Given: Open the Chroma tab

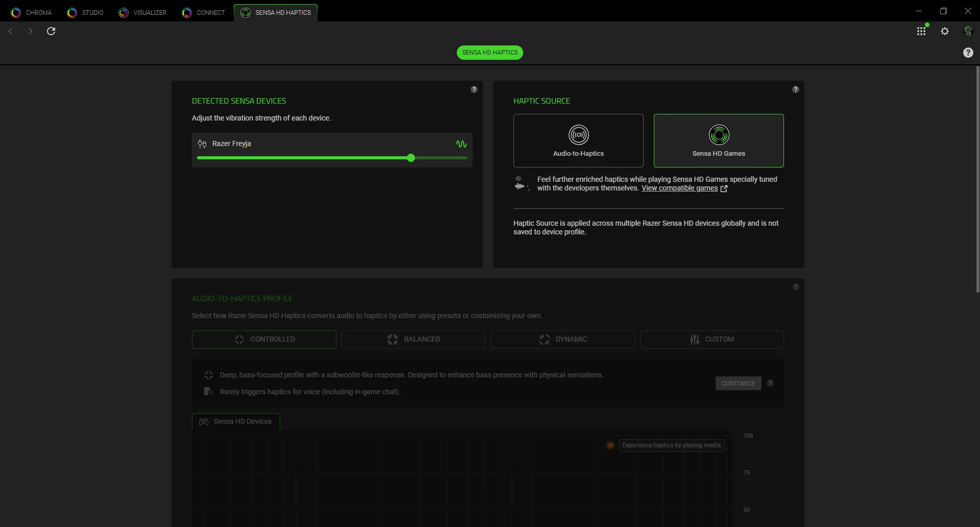Looking at the screenshot, I should coord(32,13).
